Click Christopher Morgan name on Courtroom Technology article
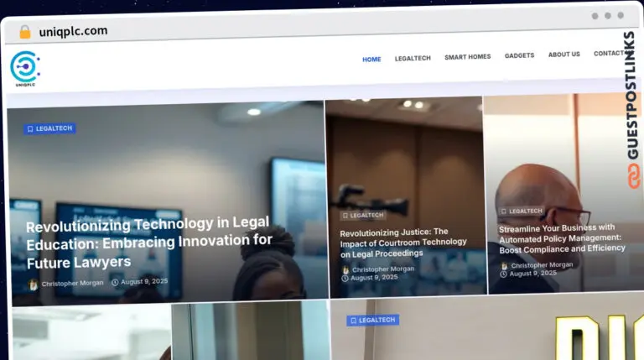The width and height of the screenshot is (644, 360). [x=383, y=269]
